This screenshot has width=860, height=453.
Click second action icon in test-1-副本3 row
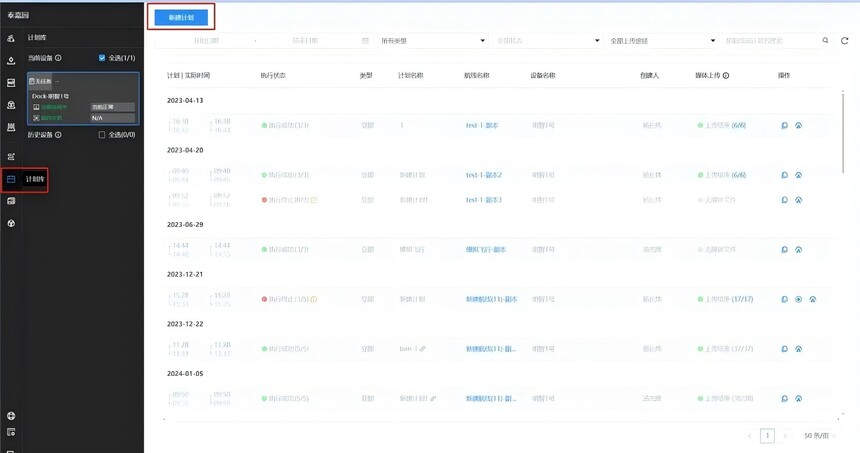[x=799, y=200]
